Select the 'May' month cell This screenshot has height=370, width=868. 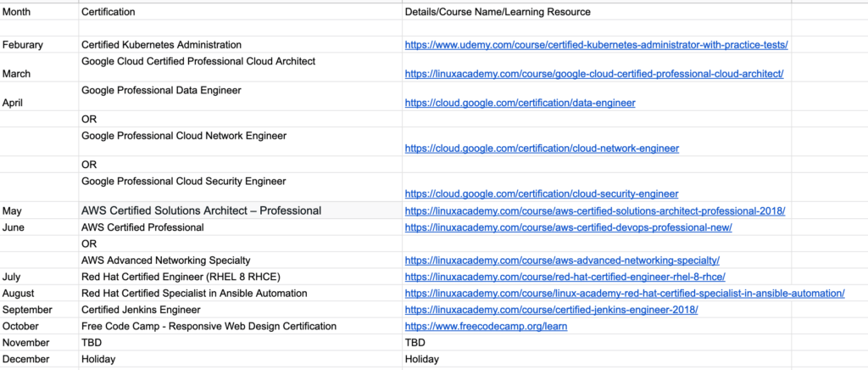tap(39, 210)
